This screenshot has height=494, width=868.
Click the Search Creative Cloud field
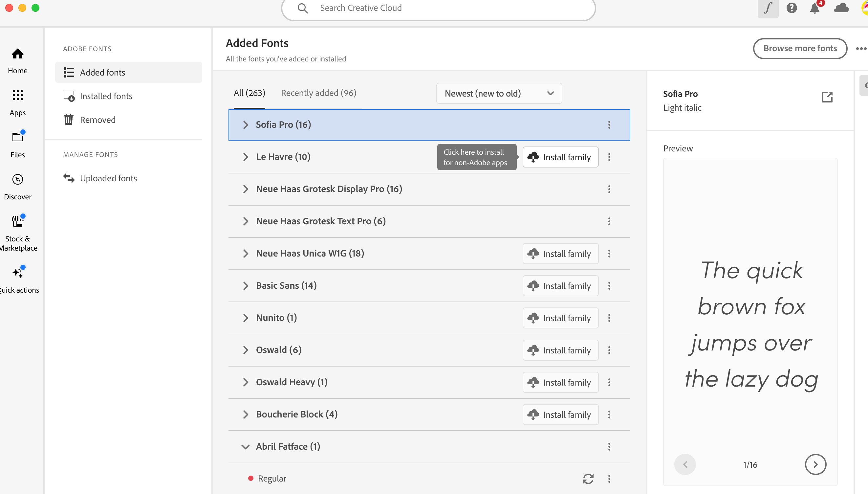438,8
